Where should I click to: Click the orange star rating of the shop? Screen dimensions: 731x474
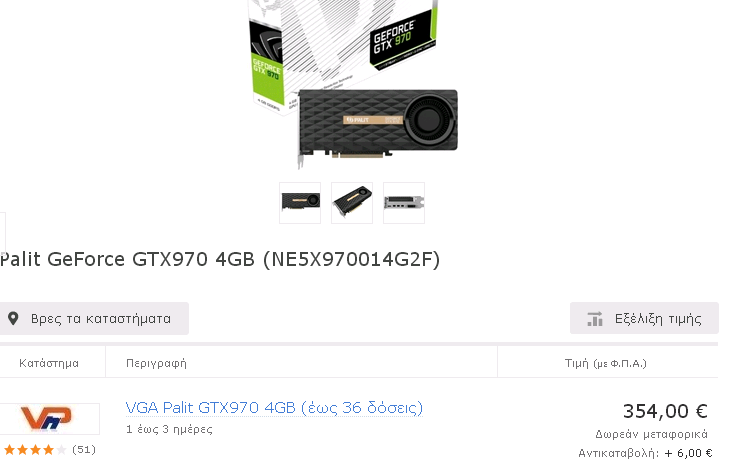(x=35, y=450)
